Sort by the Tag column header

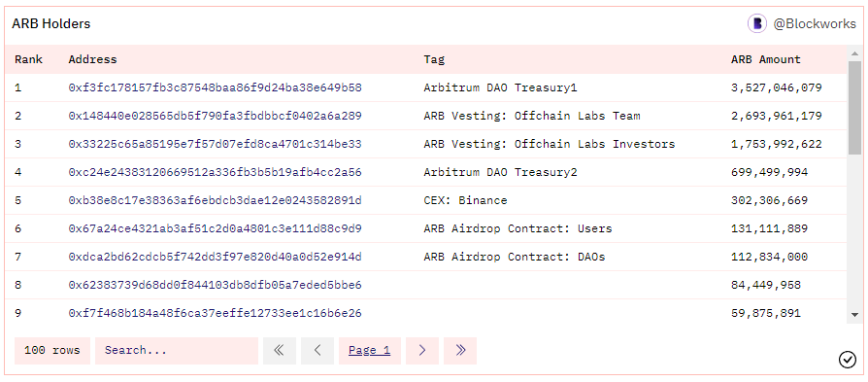coord(434,59)
